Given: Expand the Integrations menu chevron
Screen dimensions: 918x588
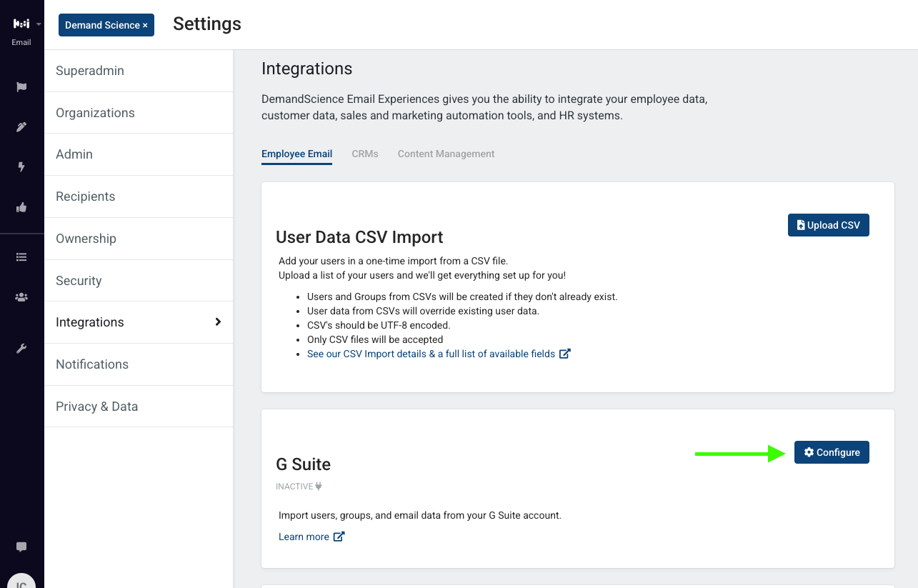Looking at the screenshot, I should (x=219, y=322).
